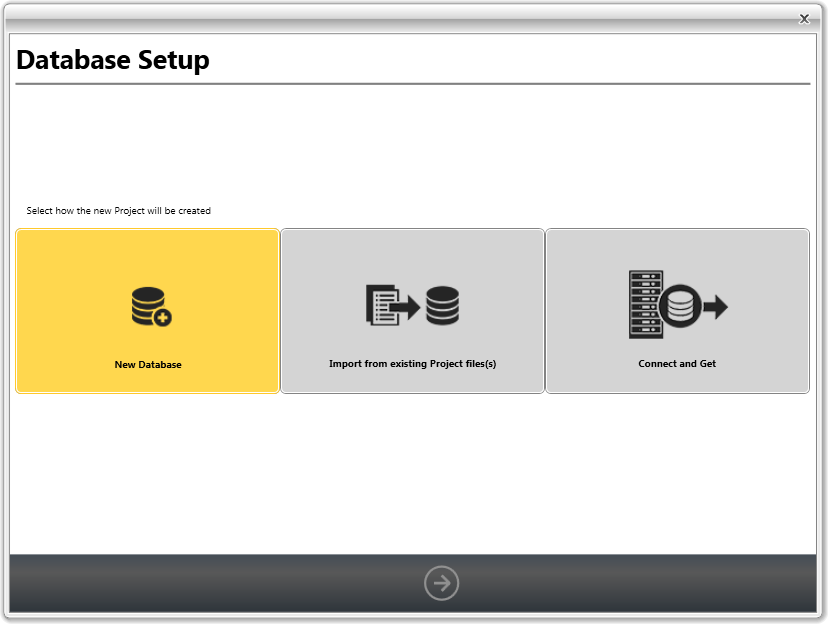The width and height of the screenshot is (828, 624).
Task: Click the window title bar
Action: (x=400, y=18)
